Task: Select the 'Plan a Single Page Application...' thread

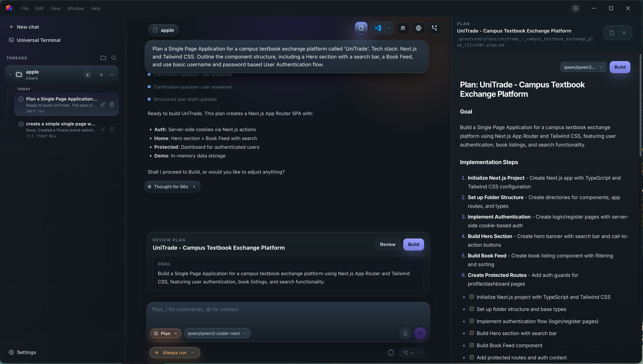Action: pos(66,105)
